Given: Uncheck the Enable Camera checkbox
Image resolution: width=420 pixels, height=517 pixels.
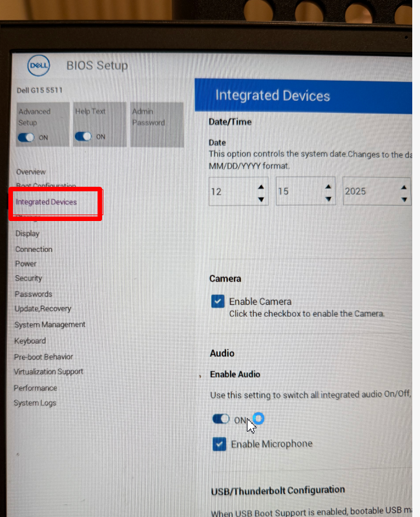Looking at the screenshot, I should pyautogui.click(x=218, y=301).
